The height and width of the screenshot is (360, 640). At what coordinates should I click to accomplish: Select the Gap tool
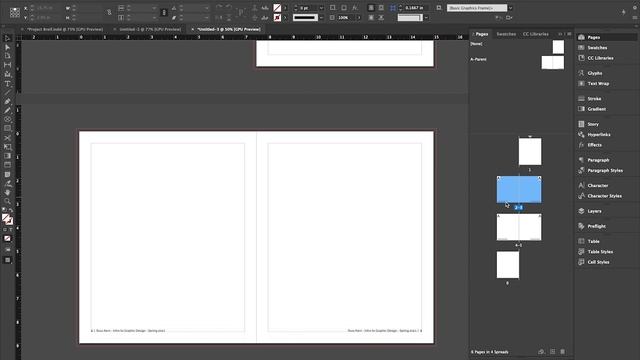coord(7,65)
